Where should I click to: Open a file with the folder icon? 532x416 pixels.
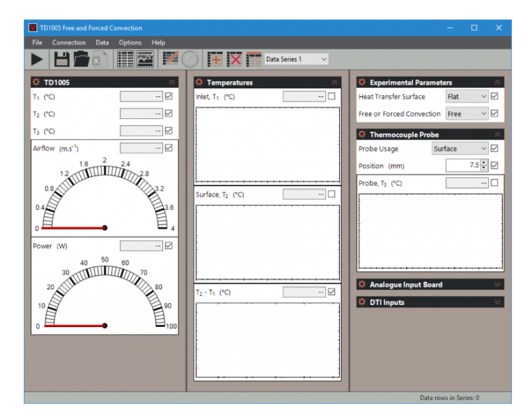[x=81, y=59]
